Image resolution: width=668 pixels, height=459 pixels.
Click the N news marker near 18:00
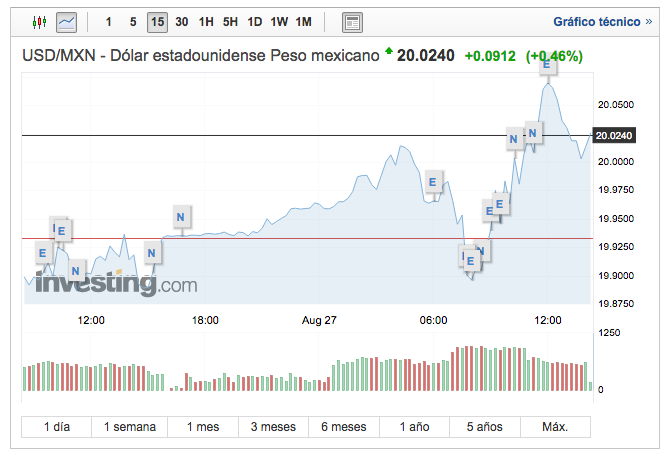(180, 216)
